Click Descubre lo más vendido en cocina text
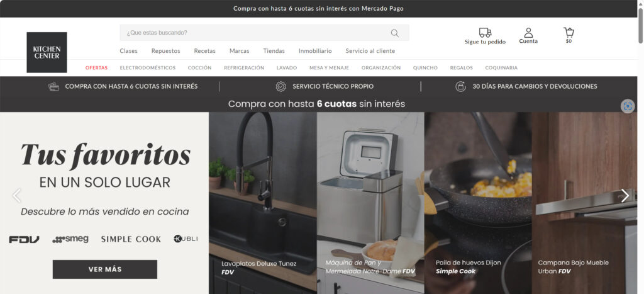The height and width of the screenshot is (294, 644). click(105, 212)
